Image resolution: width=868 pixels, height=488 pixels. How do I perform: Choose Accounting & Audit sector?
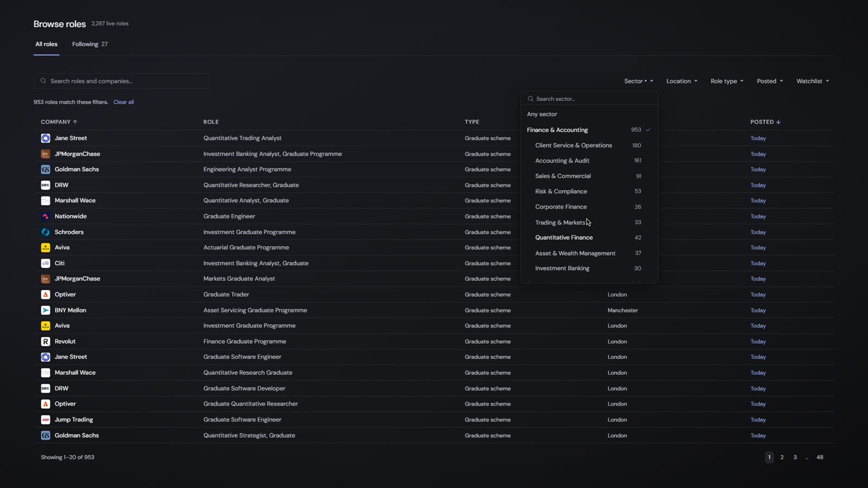[x=589, y=160]
